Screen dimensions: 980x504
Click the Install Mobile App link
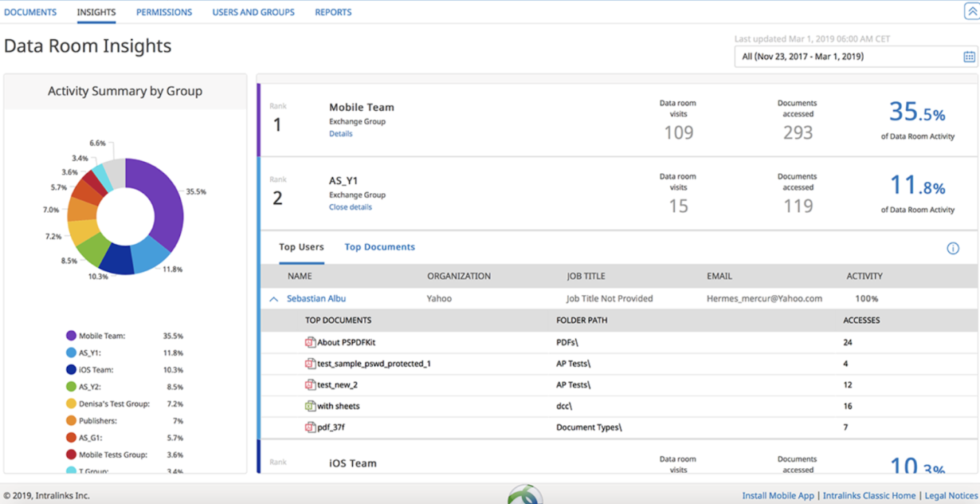pyautogui.click(x=778, y=495)
